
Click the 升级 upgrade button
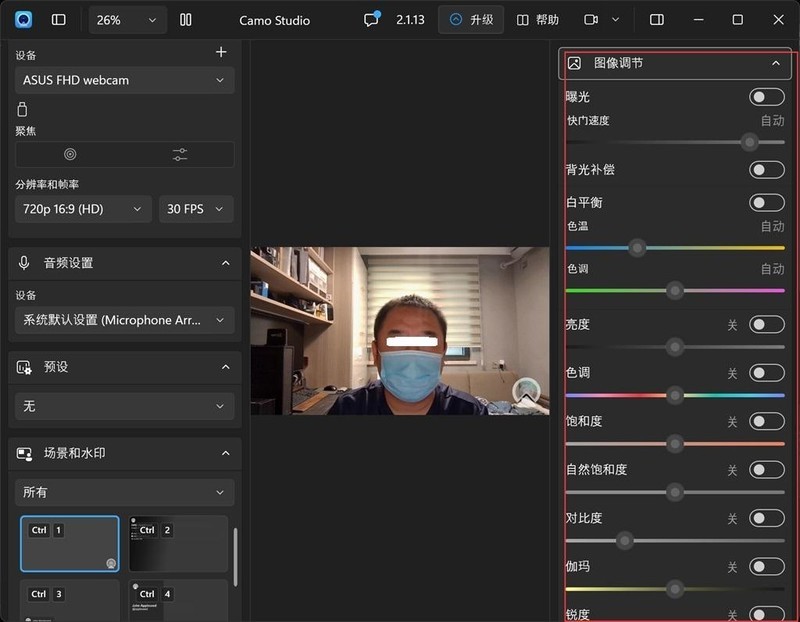(470, 19)
